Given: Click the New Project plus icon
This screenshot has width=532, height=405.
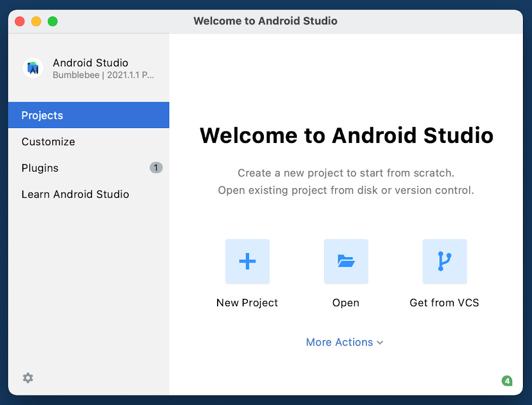Looking at the screenshot, I should click(x=247, y=261).
